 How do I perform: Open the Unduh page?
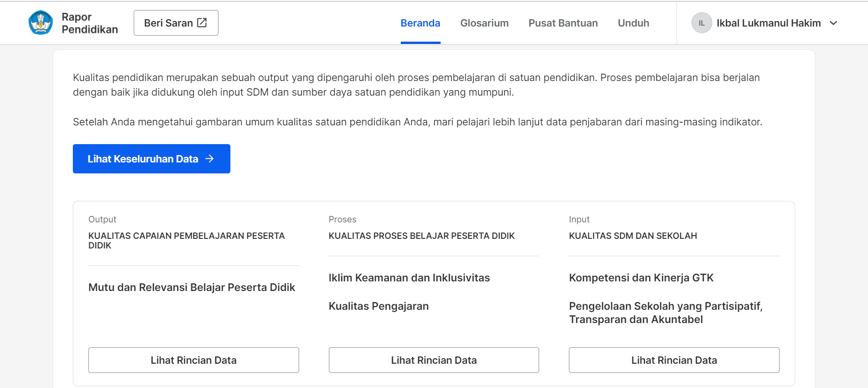click(633, 23)
